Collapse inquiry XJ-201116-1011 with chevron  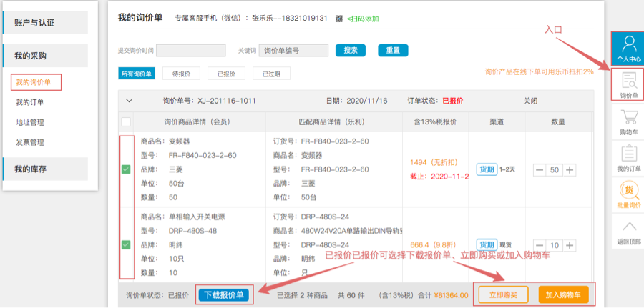pyautogui.click(x=130, y=101)
